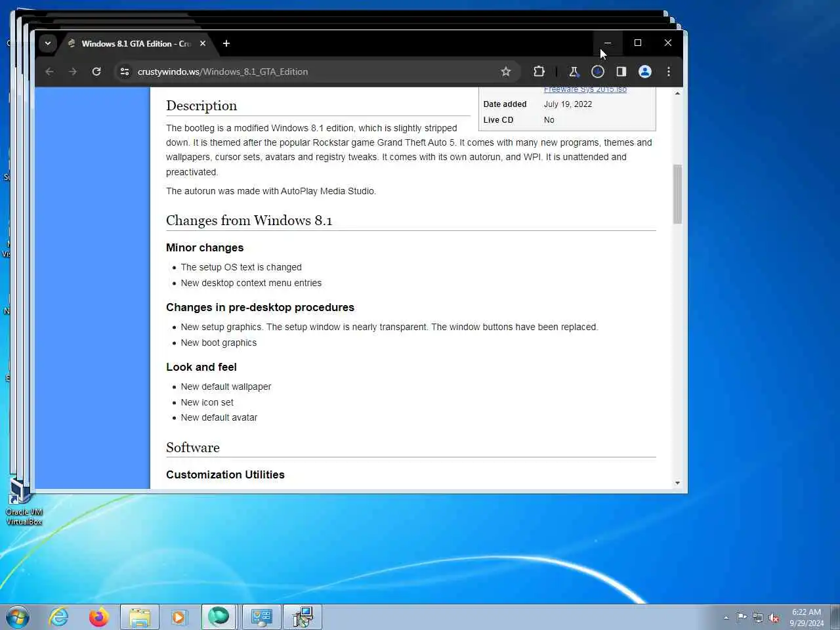The image size is (840, 630).
Task: Reload the crustywindo.ws page
Action: click(96, 72)
